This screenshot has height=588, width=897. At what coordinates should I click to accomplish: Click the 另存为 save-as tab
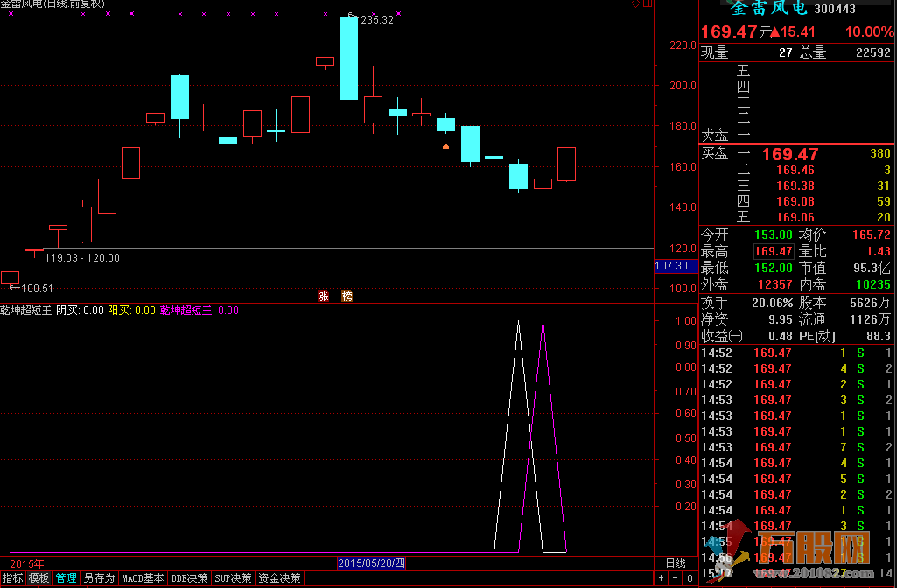click(99, 578)
